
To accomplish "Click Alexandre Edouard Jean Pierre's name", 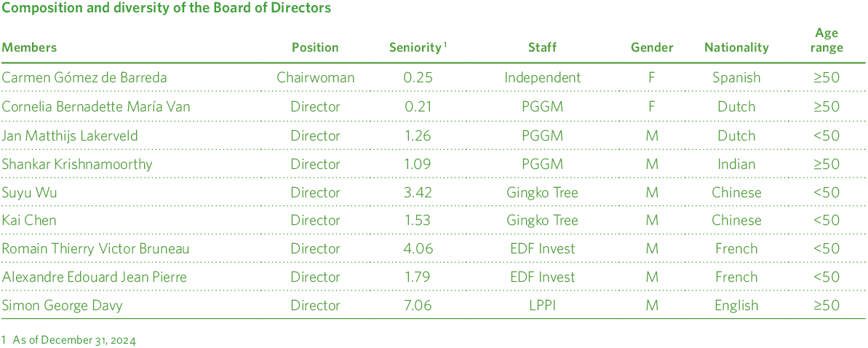I will click(94, 277).
